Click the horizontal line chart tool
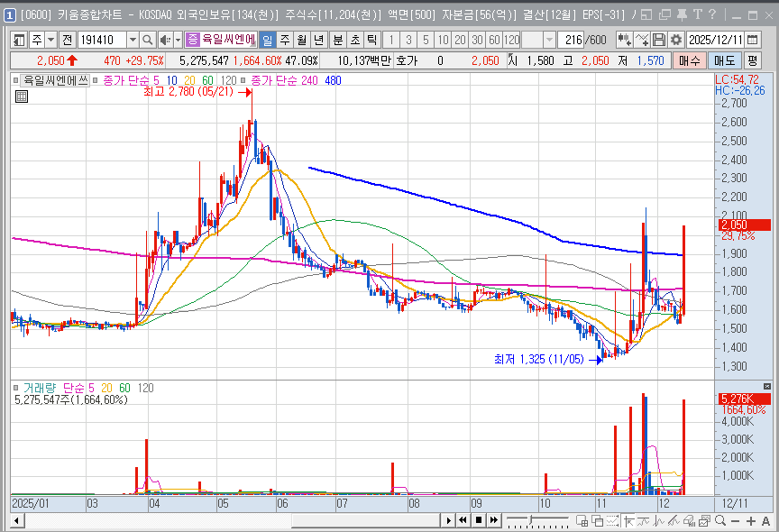This screenshot has height=532, width=779. coord(644,520)
